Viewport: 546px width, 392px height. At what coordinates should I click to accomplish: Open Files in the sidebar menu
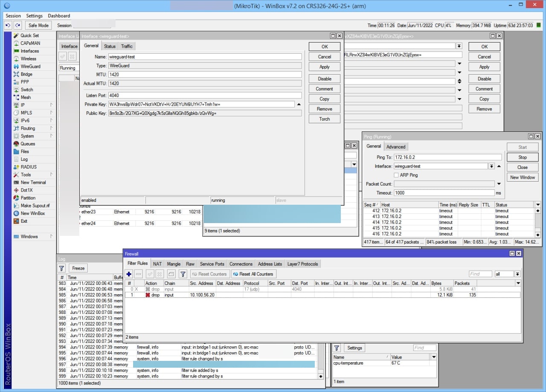(x=25, y=151)
